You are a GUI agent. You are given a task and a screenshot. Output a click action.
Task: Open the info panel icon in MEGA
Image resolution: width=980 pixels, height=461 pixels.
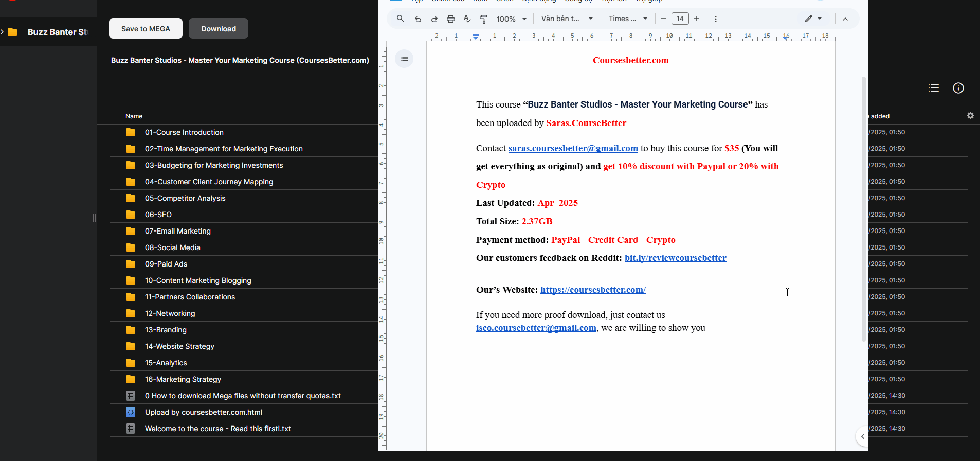(958, 88)
